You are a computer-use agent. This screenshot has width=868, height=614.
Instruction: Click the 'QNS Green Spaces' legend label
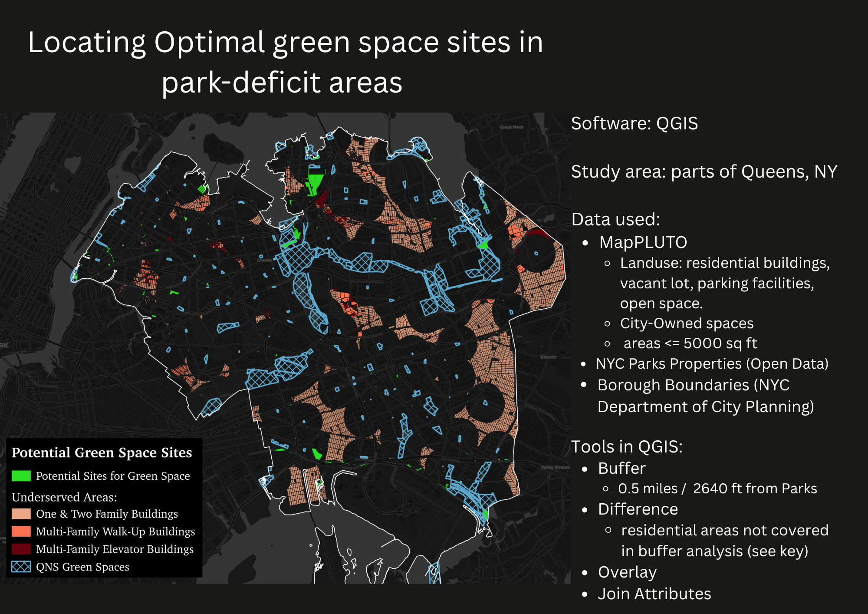tap(82, 567)
